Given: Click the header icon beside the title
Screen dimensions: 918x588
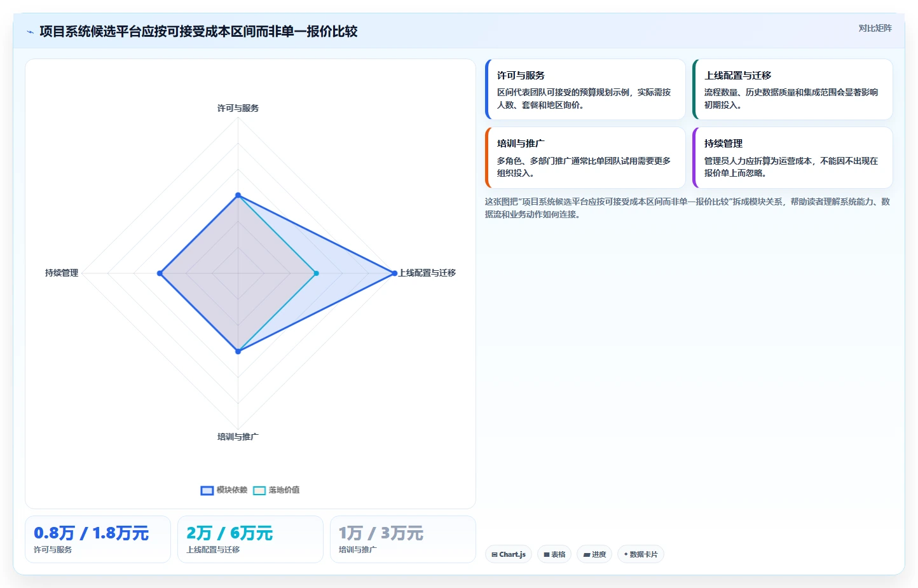Looking at the screenshot, I should pos(30,32).
